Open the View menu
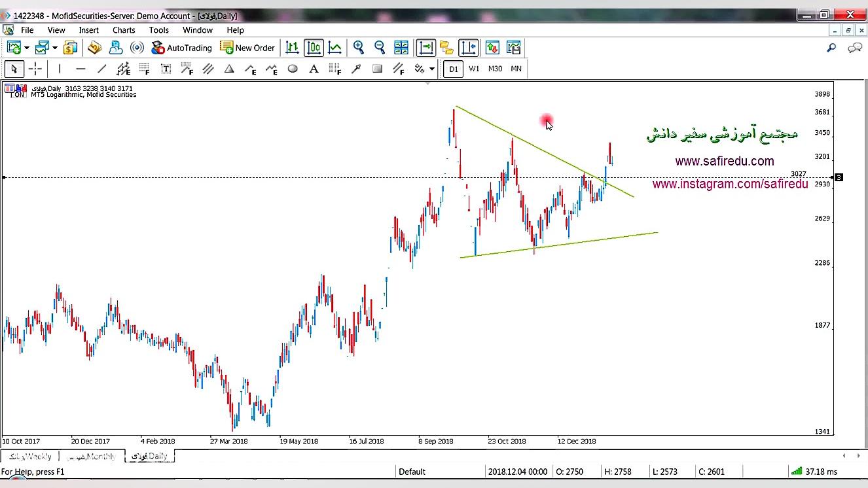This screenshot has width=868, height=488. tap(56, 30)
